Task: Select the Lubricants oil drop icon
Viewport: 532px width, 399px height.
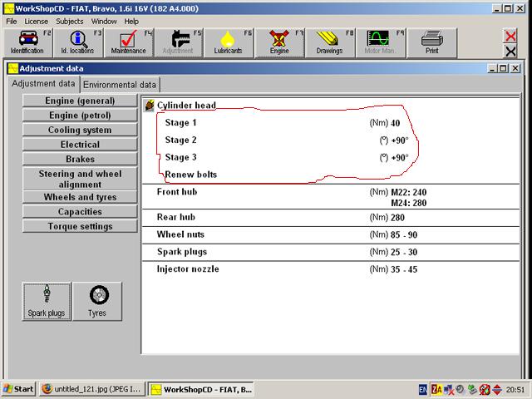Action: coord(229,42)
